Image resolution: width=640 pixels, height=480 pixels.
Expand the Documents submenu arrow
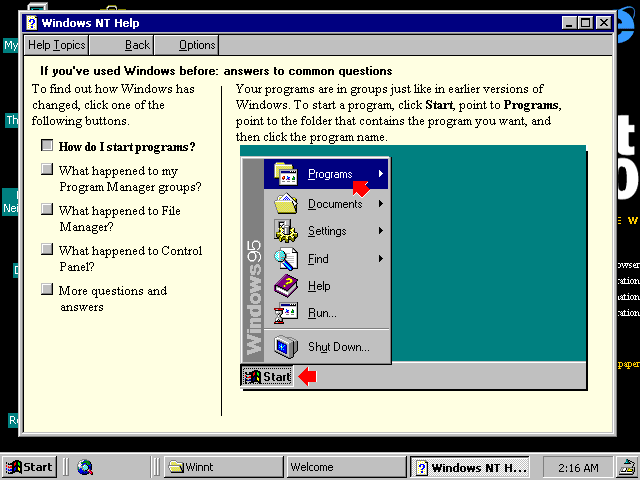click(380, 203)
